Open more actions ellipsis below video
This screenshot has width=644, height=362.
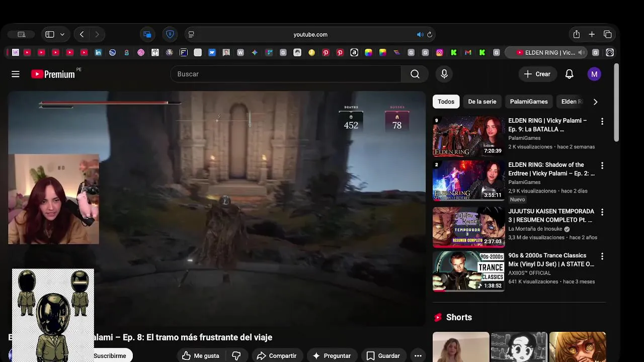coord(418,355)
